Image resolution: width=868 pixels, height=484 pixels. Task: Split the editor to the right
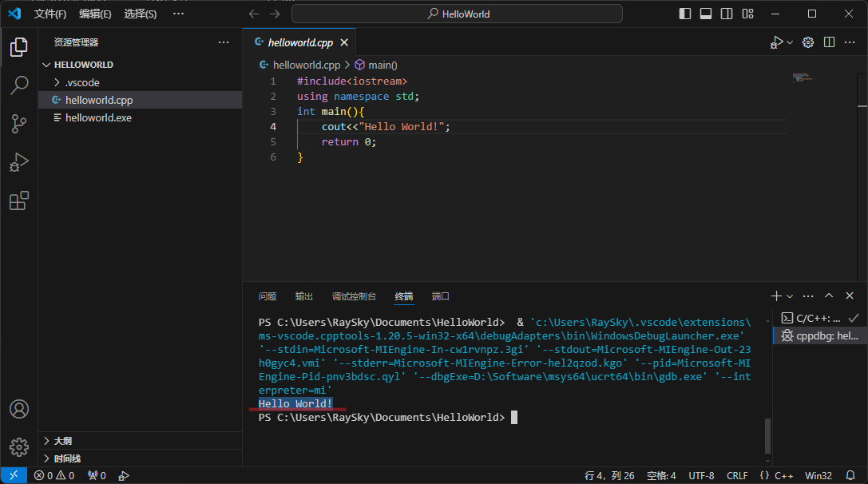(829, 42)
